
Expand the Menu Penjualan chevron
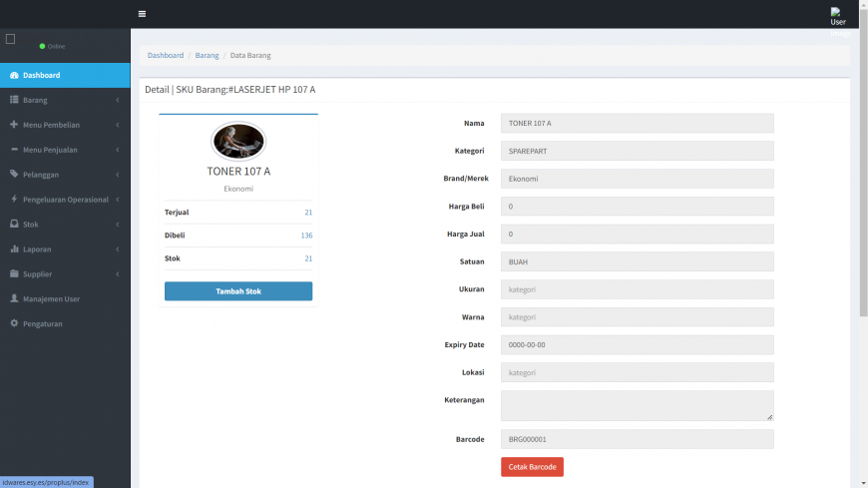click(x=118, y=150)
